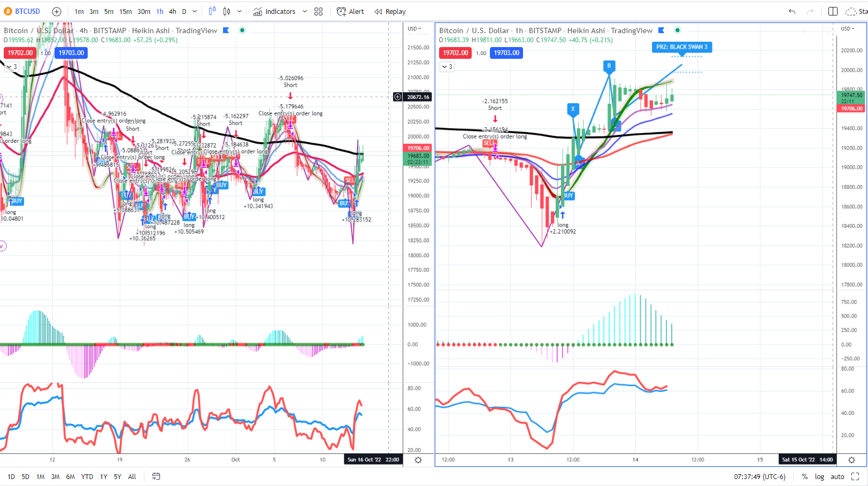Image resolution: width=868 pixels, height=486 pixels.
Task: Set date range to 1M
Action: [41, 476]
